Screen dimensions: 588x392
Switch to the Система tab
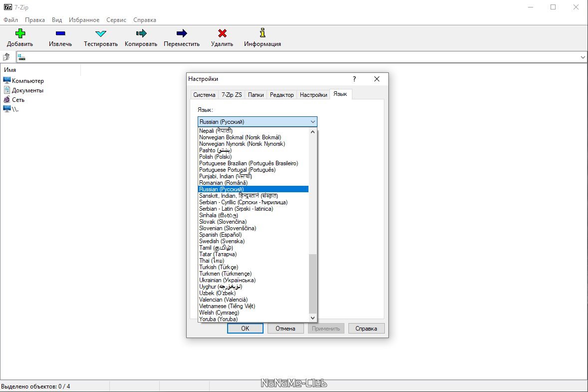tap(204, 95)
